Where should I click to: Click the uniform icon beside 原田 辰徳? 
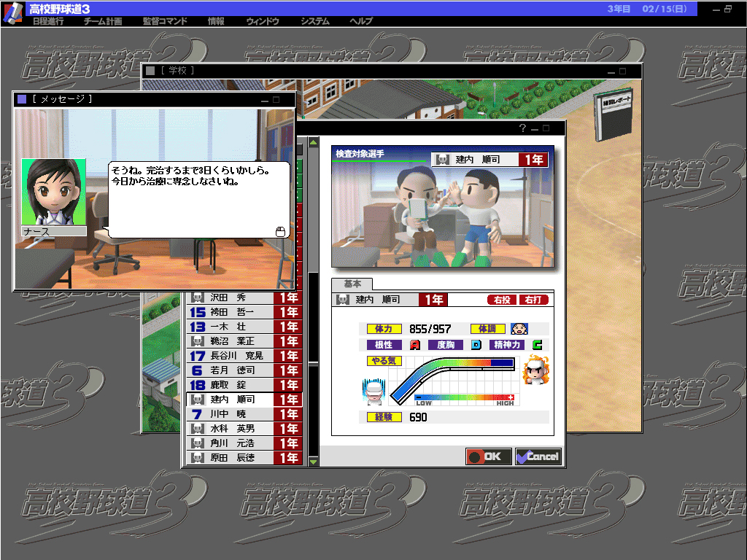point(197,458)
